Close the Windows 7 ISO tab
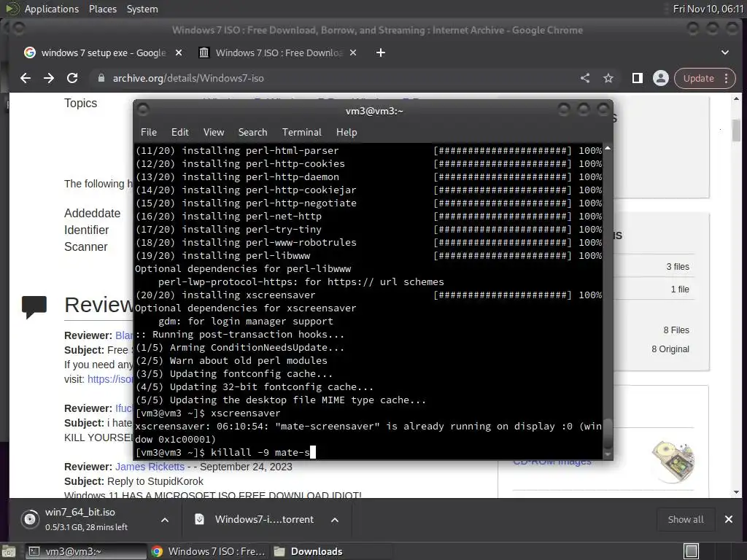Viewport: 747px width, 560px height. point(353,52)
